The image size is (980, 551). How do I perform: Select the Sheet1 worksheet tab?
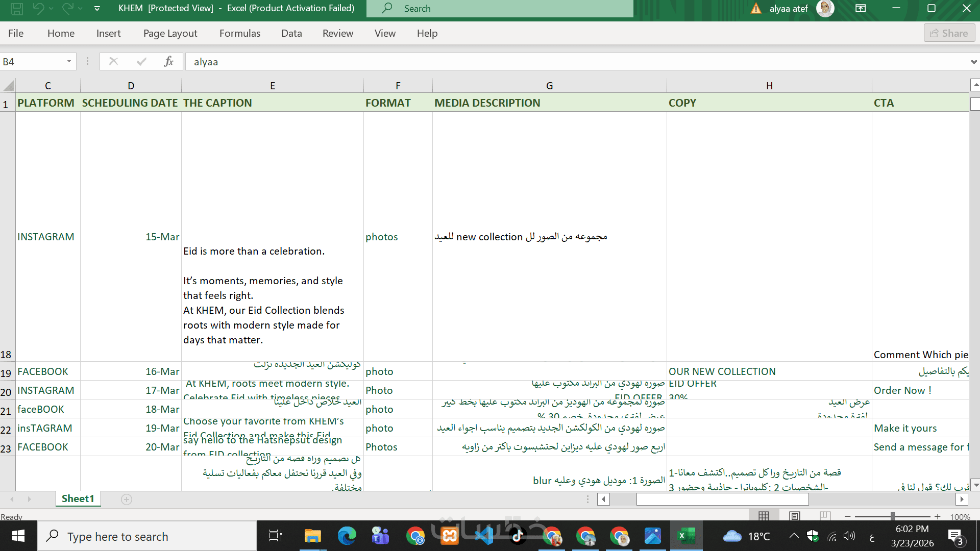tap(78, 498)
